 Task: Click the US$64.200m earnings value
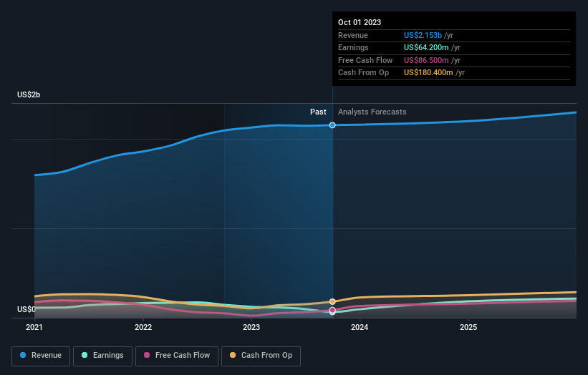[x=426, y=47]
